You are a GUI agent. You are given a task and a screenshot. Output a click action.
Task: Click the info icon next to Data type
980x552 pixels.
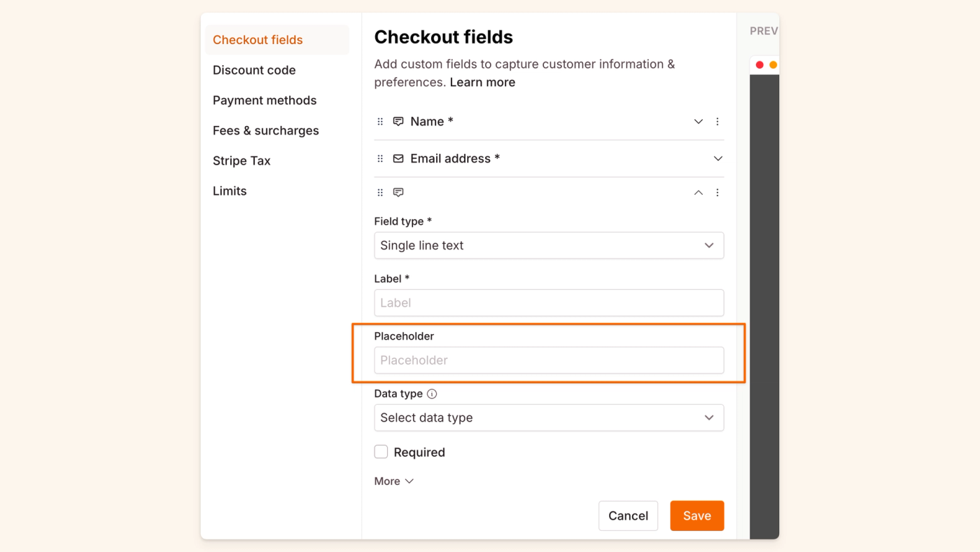point(432,394)
